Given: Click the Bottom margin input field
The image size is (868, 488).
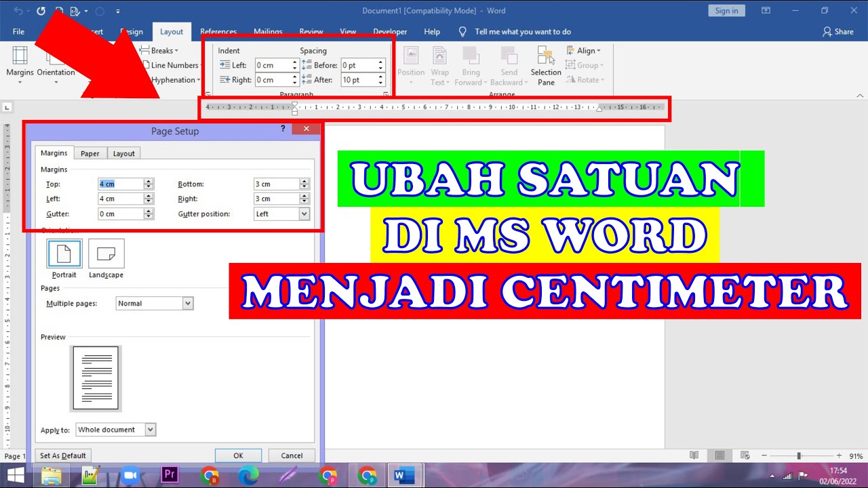Looking at the screenshot, I should coord(277,184).
